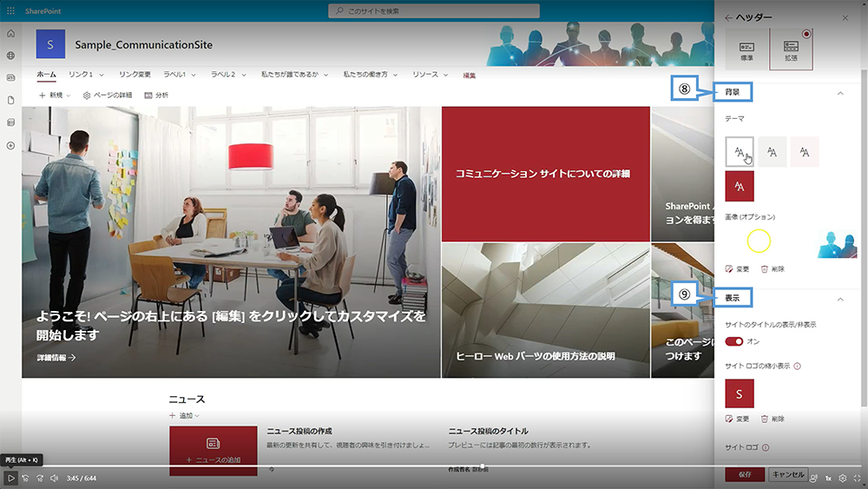Select 標準 header layout

click(746, 50)
